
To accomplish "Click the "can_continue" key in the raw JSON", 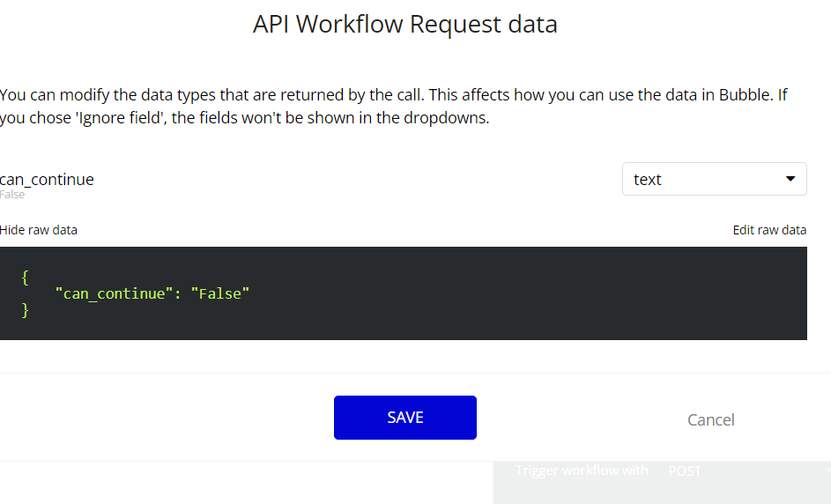I will 110,293.
